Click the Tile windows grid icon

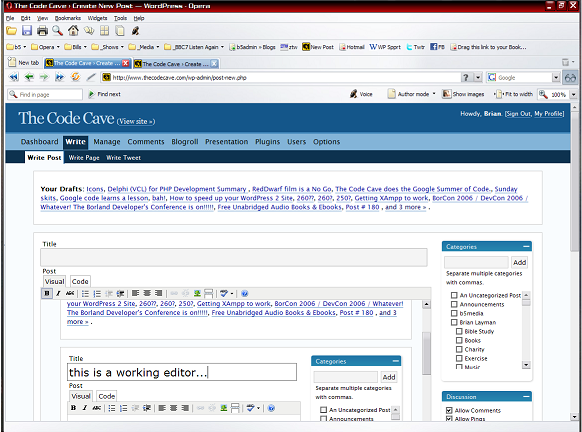point(105,30)
